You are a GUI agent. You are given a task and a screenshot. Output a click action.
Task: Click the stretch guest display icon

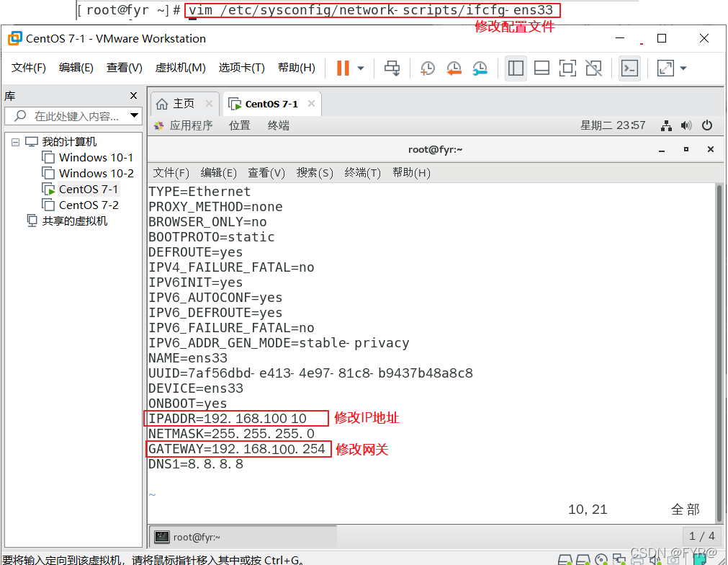(665, 68)
